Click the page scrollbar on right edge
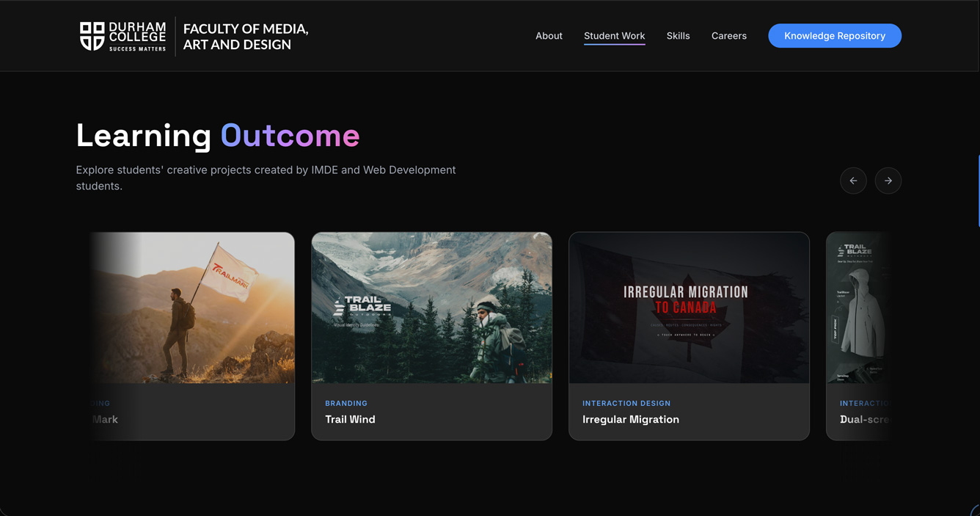The image size is (980, 516). 978,191
